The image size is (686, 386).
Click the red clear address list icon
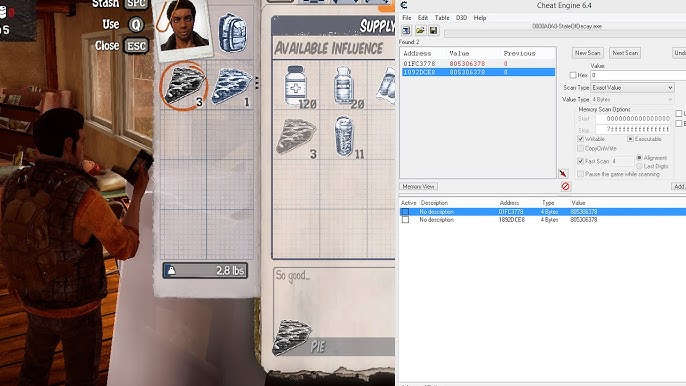pos(565,186)
